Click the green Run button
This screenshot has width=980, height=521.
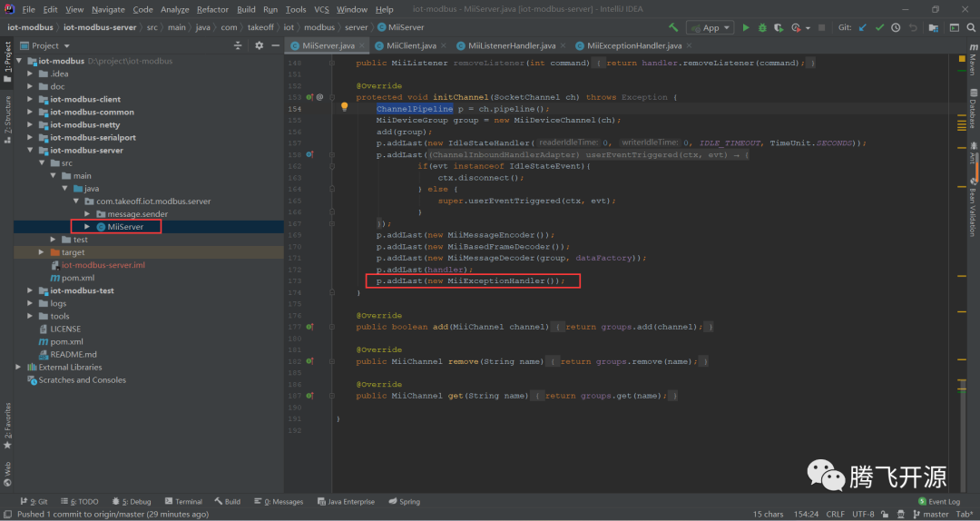(x=746, y=27)
